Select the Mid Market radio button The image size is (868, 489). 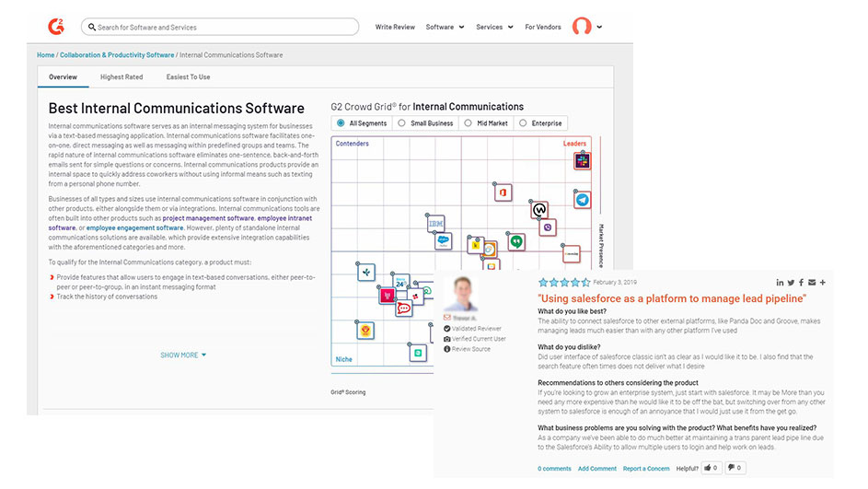(x=468, y=123)
